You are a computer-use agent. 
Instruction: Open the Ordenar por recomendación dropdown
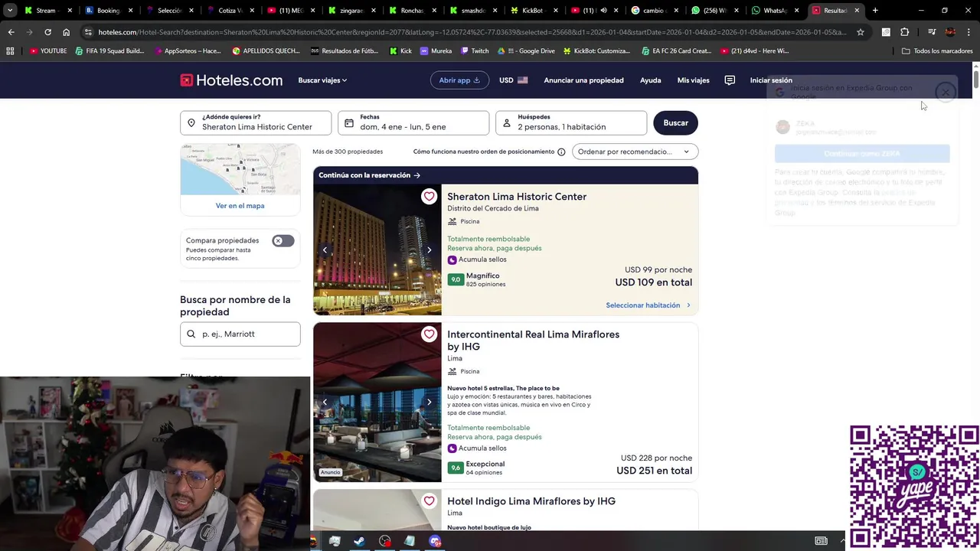pos(635,152)
